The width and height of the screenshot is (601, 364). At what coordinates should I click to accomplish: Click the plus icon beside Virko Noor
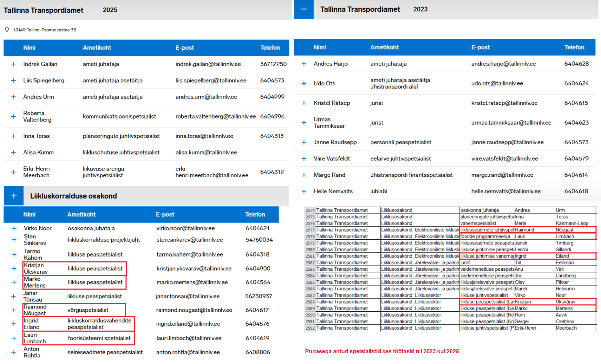pos(14,228)
